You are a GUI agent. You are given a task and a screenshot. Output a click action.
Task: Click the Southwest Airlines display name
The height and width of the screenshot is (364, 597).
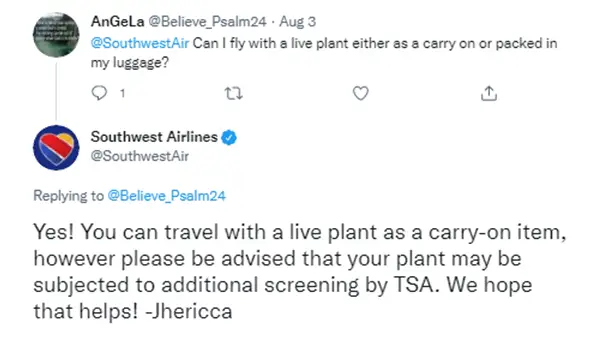(154, 137)
